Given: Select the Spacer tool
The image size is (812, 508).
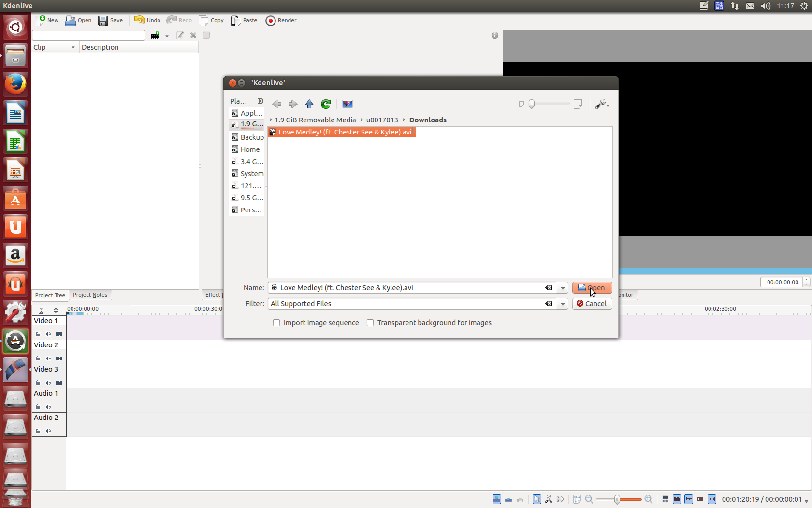Looking at the screenshot, I should pos(561,499).
